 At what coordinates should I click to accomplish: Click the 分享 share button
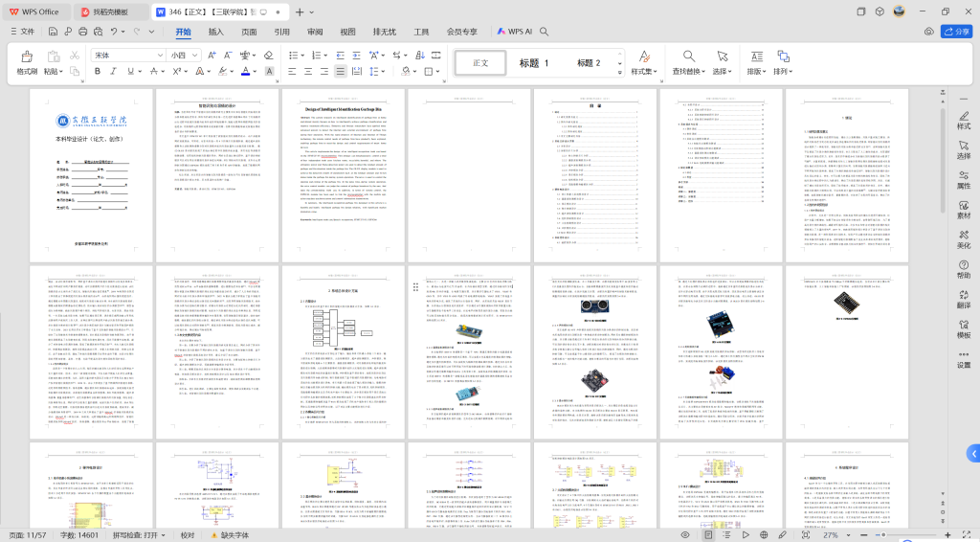click(956, 32)
